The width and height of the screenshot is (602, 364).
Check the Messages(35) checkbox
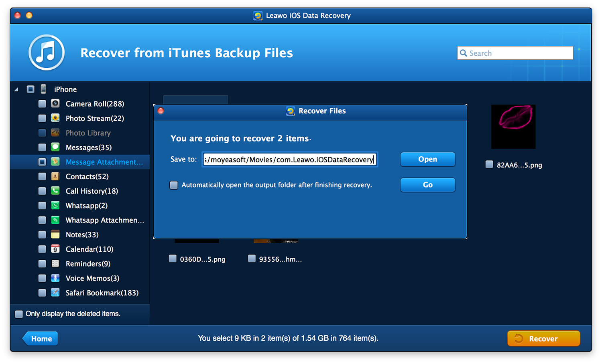click(42, 147)
